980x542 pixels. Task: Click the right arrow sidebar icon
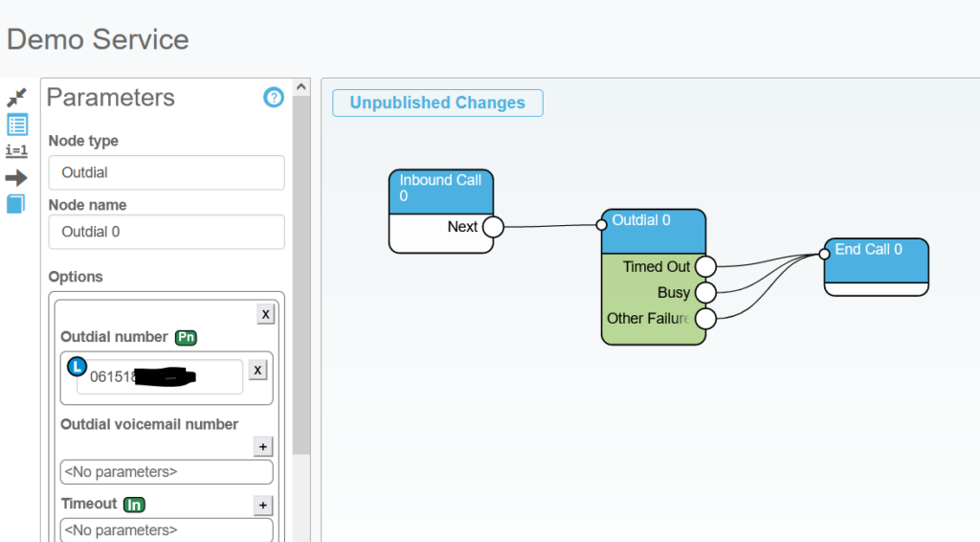pyautogui.click(x=17, y=177)
